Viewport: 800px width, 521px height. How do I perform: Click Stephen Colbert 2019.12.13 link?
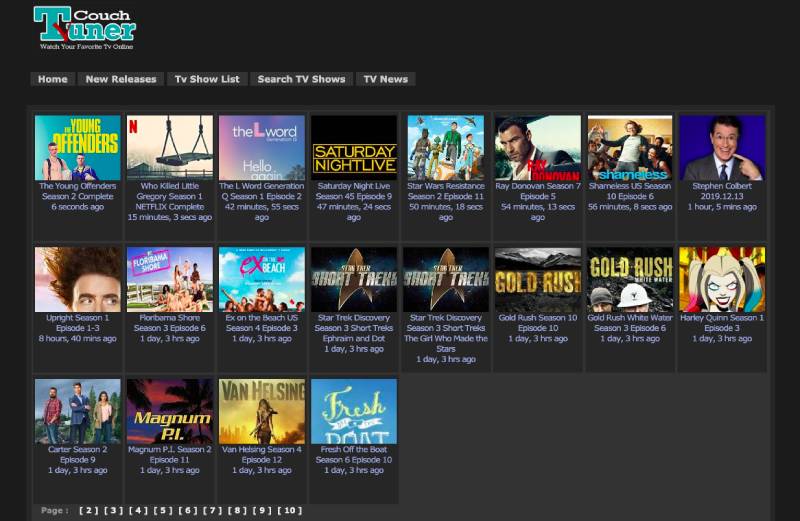point(722,191)
